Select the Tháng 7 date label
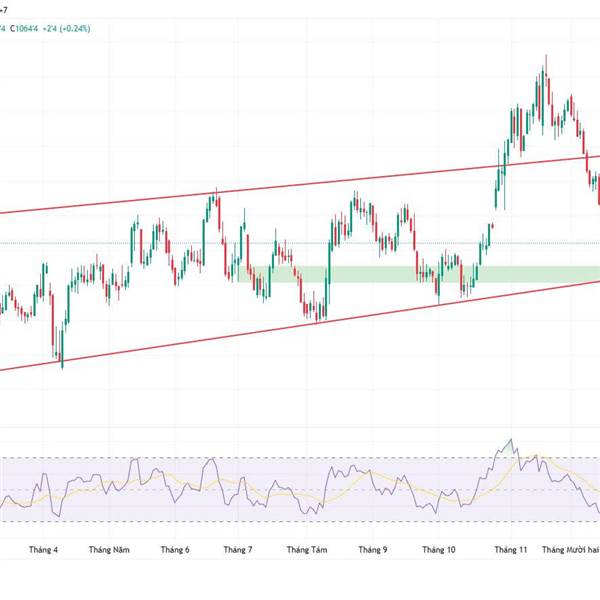600x600 pixels. point(238,550)
